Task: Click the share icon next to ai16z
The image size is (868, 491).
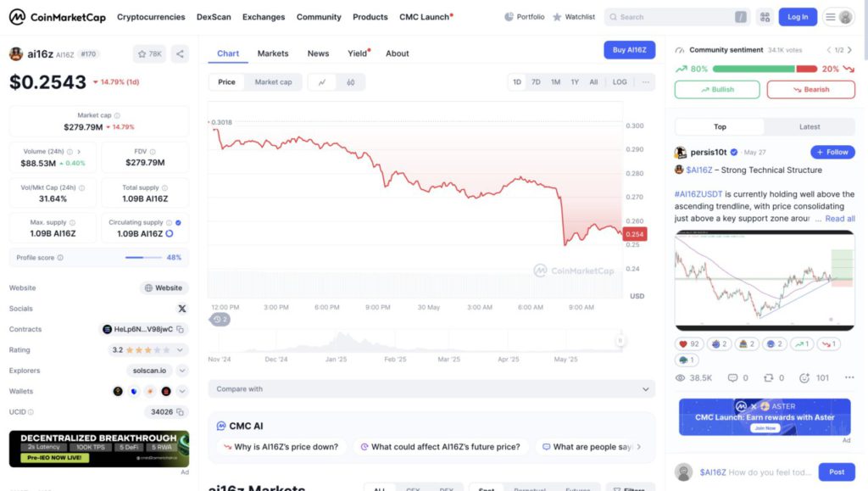Action: 180,54
